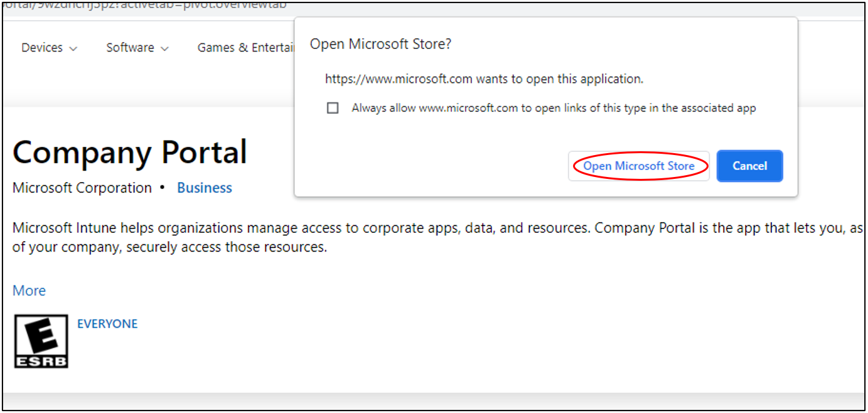
Task: Click the Microsoft Corporation publisher name
Action: 82,188
